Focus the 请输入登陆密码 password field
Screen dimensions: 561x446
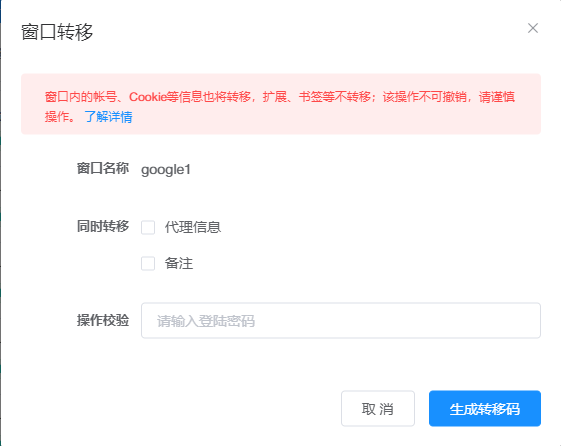[341, 320]
